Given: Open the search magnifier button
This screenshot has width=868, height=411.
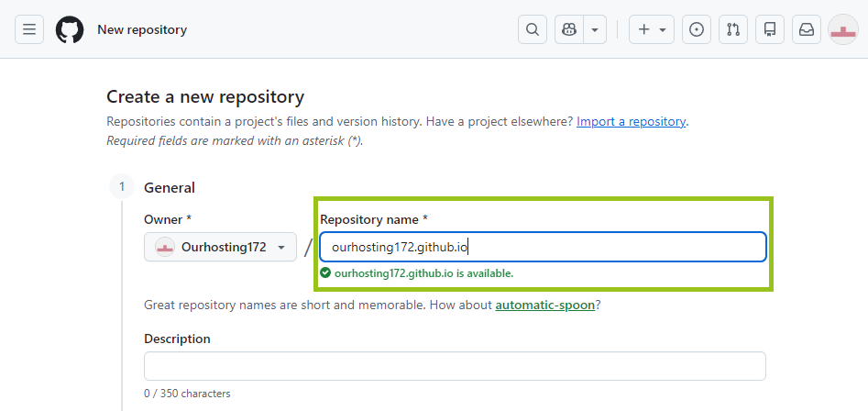Looking at the screenshot, I should pos(533,29).
